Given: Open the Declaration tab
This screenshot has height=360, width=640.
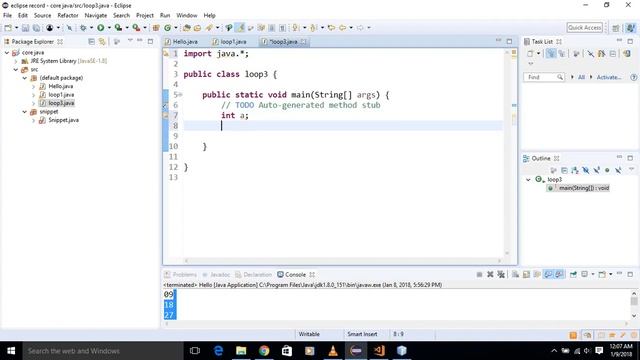Looking at the screenshot, I should click(x=253, y=275).
